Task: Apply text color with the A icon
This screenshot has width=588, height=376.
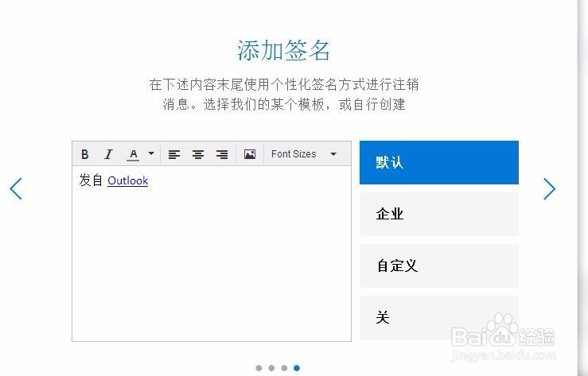Action: 133,154
